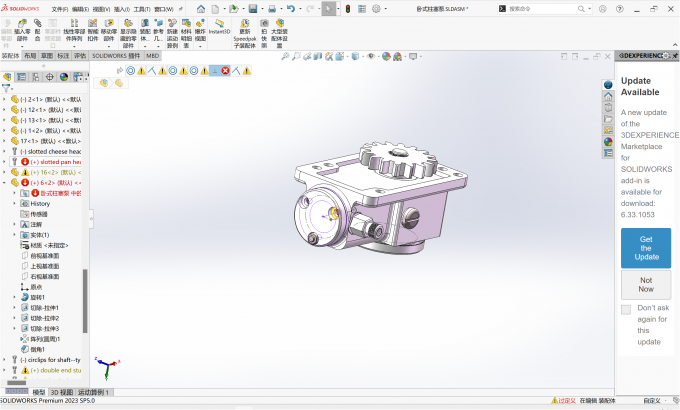
Task: Toggle Hide/Show Items eye icon
Action: click(370, 56)
